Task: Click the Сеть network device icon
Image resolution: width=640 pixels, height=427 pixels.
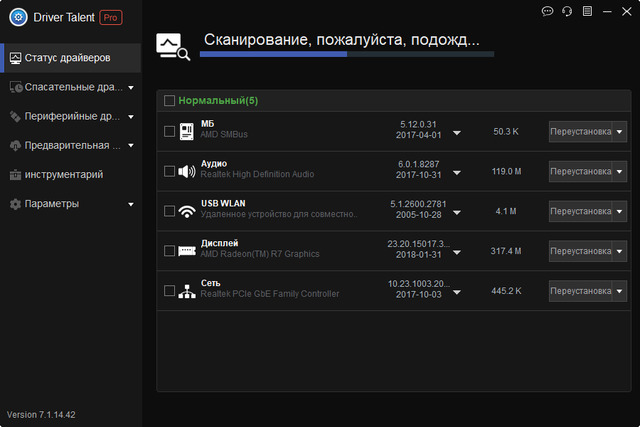Action: tap(186, 291)
